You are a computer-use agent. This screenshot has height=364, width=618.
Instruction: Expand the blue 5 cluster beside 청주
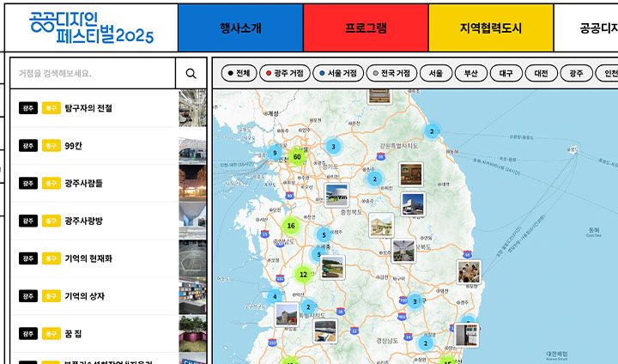pyautogui.click(x=324, y=234)
